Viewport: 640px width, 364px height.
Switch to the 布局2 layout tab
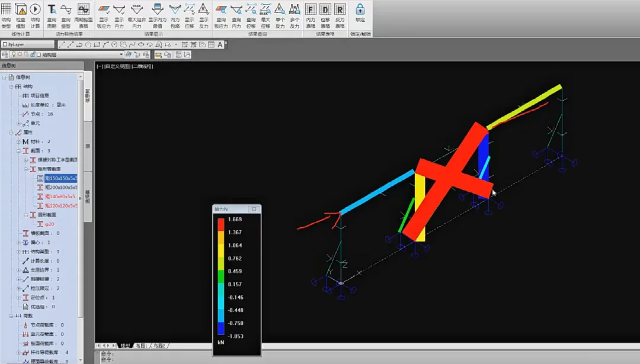(x=159, y=346)
